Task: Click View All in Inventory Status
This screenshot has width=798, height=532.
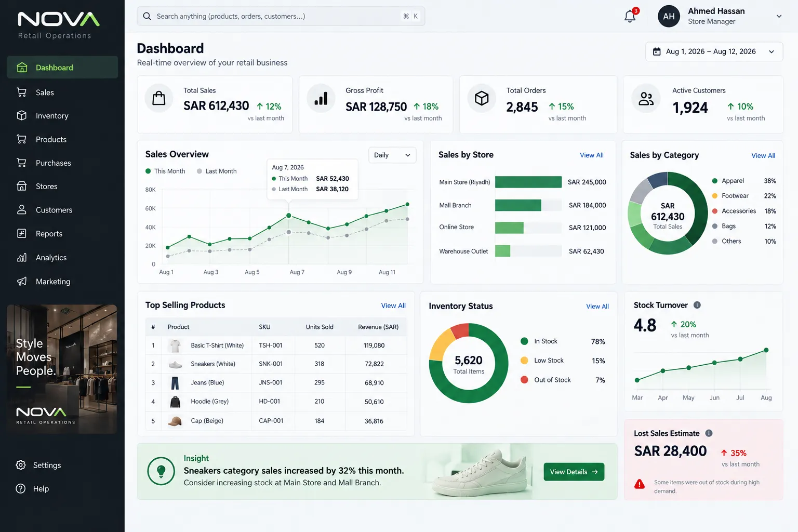Action: (x=597, y=307)
